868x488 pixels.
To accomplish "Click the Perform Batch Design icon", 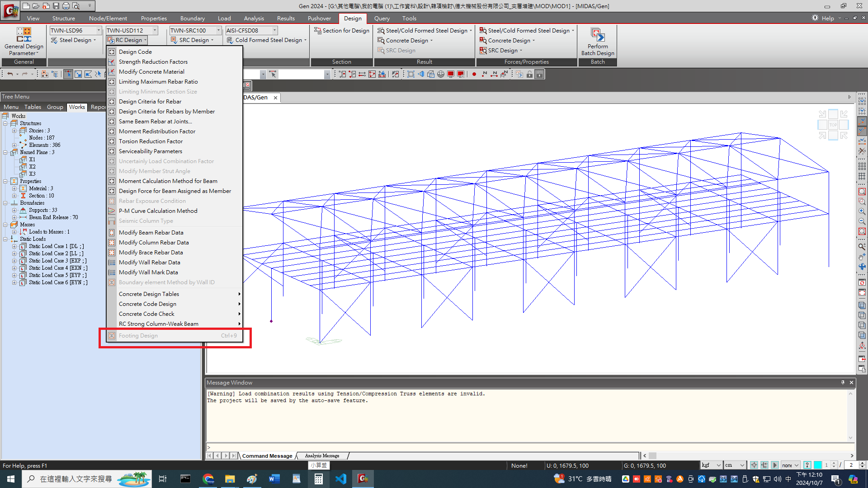I will point(598,35).
